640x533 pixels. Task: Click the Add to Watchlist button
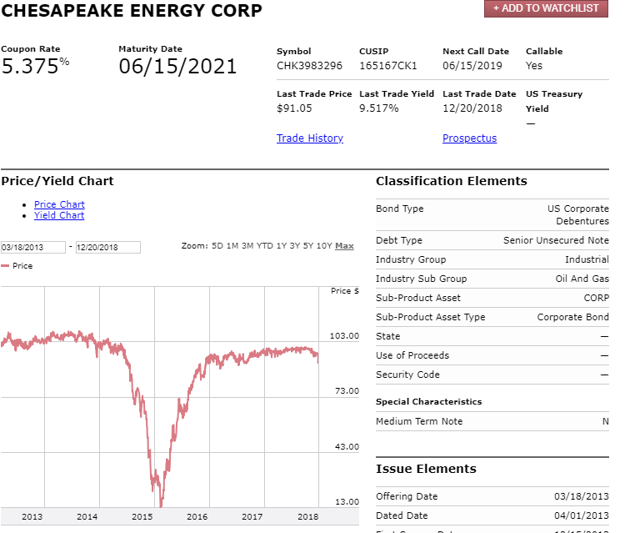(x=546, y=8)
